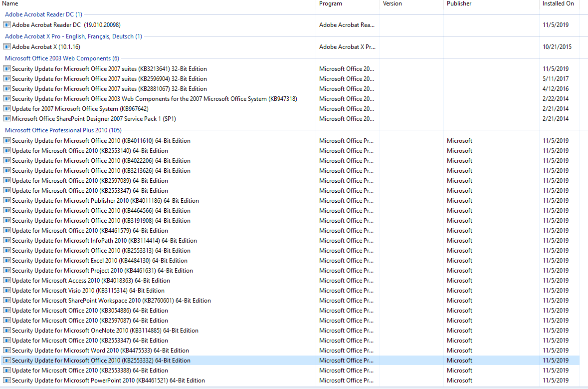Click the icon for Project 2010 KB4461631 row
The height and width of the screenshot is (389, 588).
[x=7, y=270]
